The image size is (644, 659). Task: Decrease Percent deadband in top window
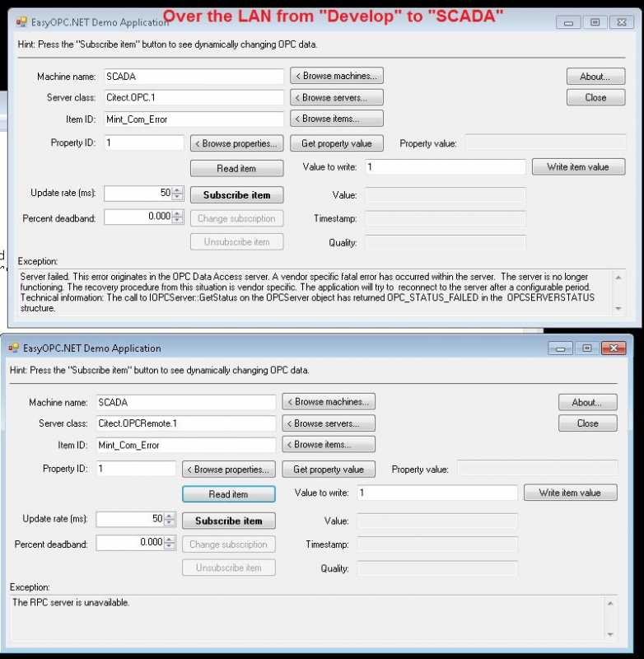[x=177, y=220]
